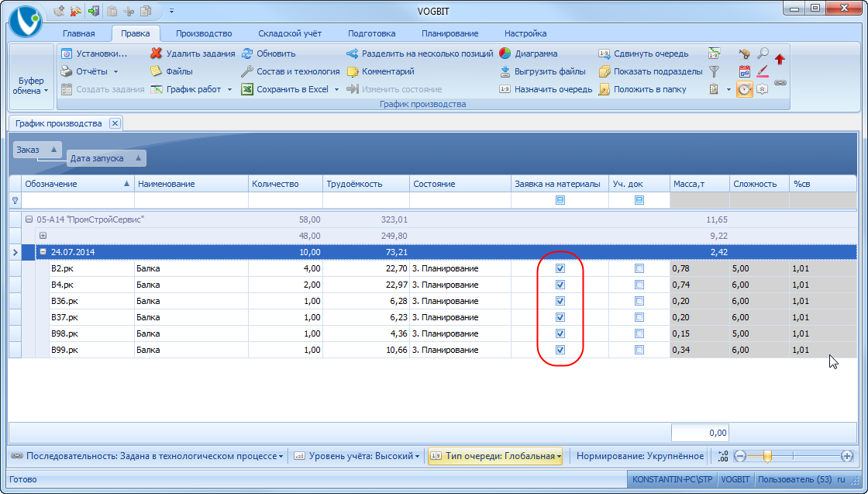868x494 pixels.
Task: Activate the stopwatch icon in ribbon
Action: click(x=745, y=89)
